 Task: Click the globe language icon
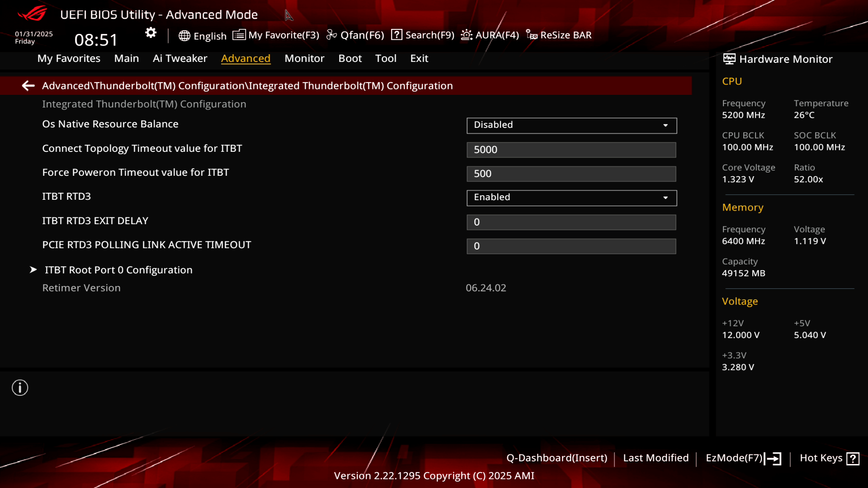click(184, 36)
